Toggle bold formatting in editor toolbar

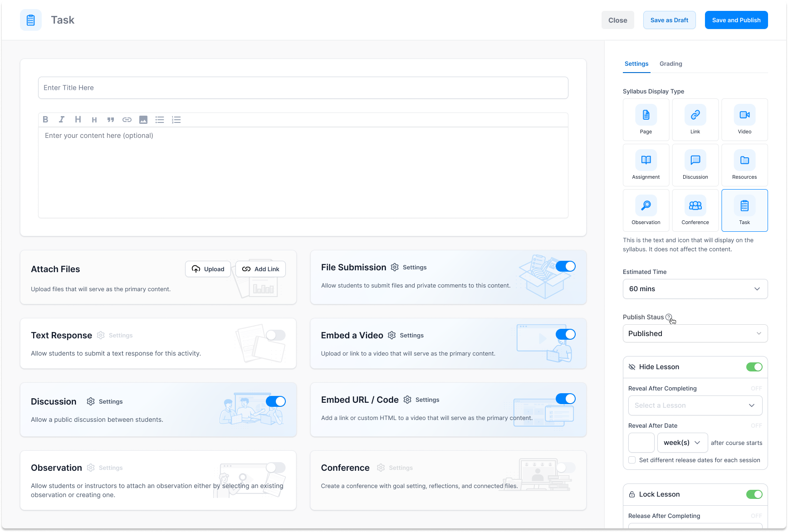click(x=45, y=120)
